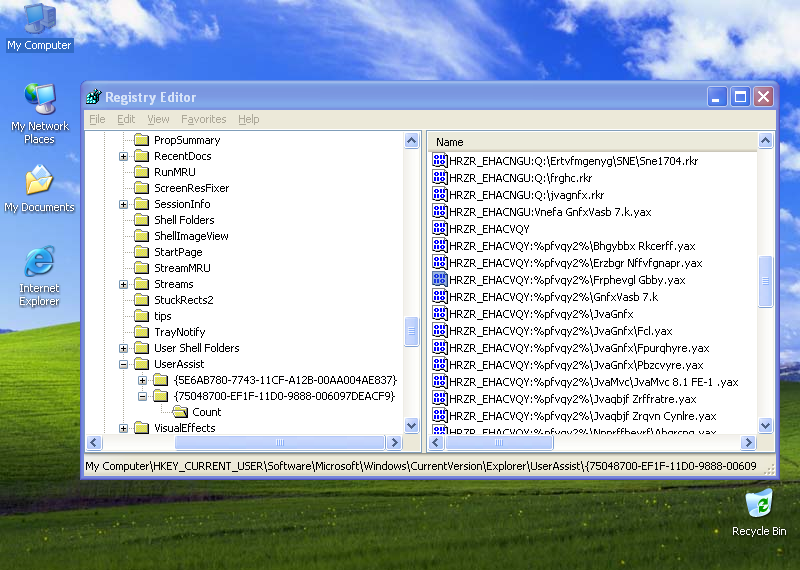Collapse the {75048700-EF1F-11D0-9888-006097DEACF9} node
The height and width of the screenshot is (570, 800).
pyautogui.click(x=143, y=396)
